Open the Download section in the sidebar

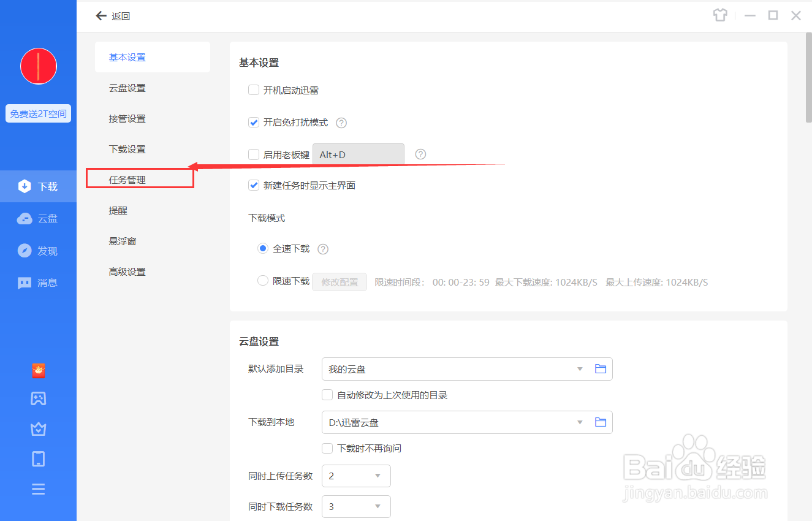tap(38, 186)
